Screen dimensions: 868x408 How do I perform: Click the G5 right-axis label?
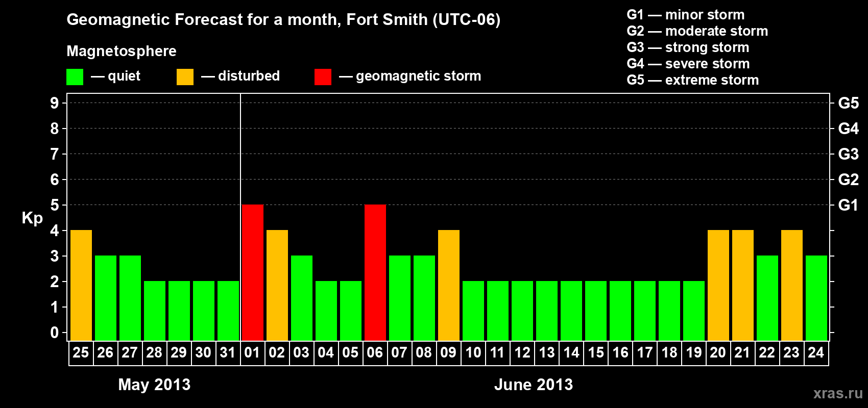point(848,103)
